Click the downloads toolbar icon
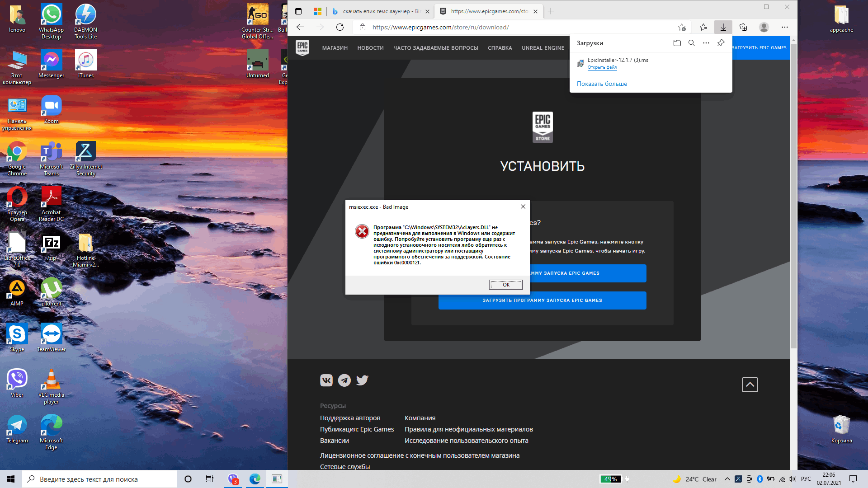The image size is (868, 488). click(723, 28)
